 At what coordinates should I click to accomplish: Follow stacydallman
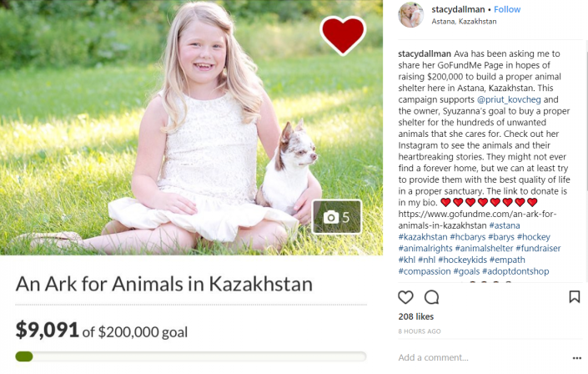507,10
